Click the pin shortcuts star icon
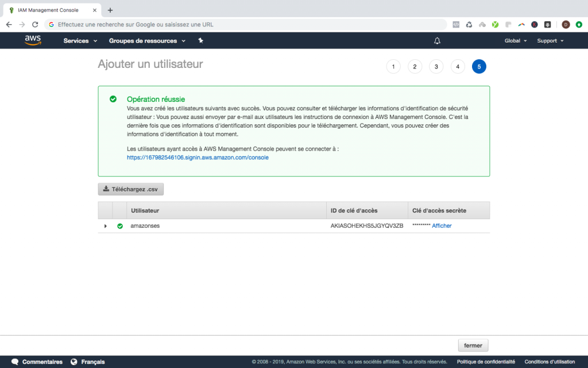Viewport: 588px width, 368px height. [x=200, y=41]
